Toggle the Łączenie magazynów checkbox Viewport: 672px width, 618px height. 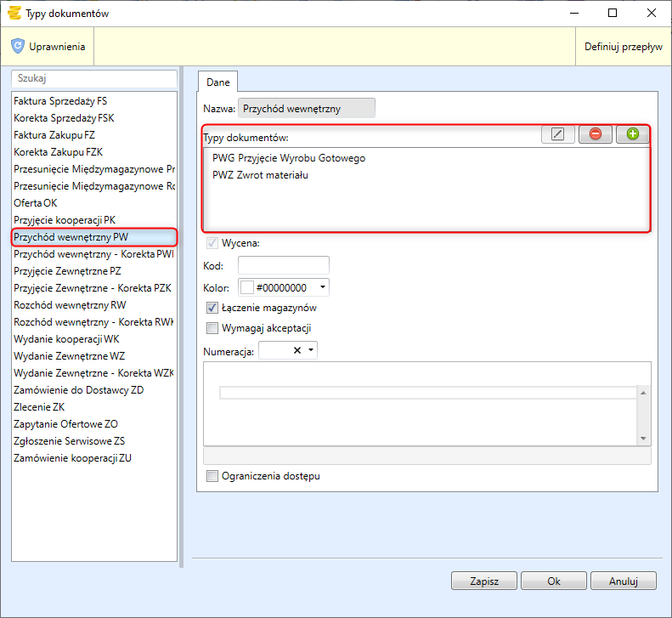tap(212, 308)
